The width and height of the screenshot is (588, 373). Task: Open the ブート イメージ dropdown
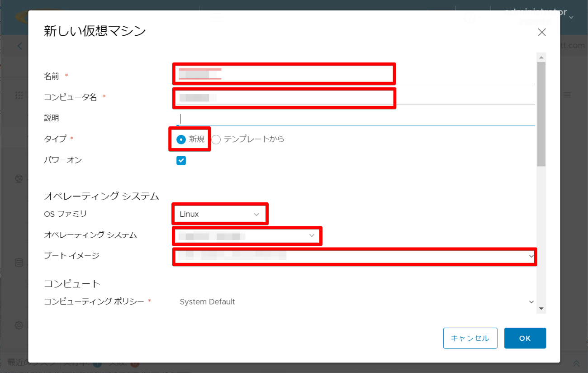pyautogui.click(x=355, y=256)
